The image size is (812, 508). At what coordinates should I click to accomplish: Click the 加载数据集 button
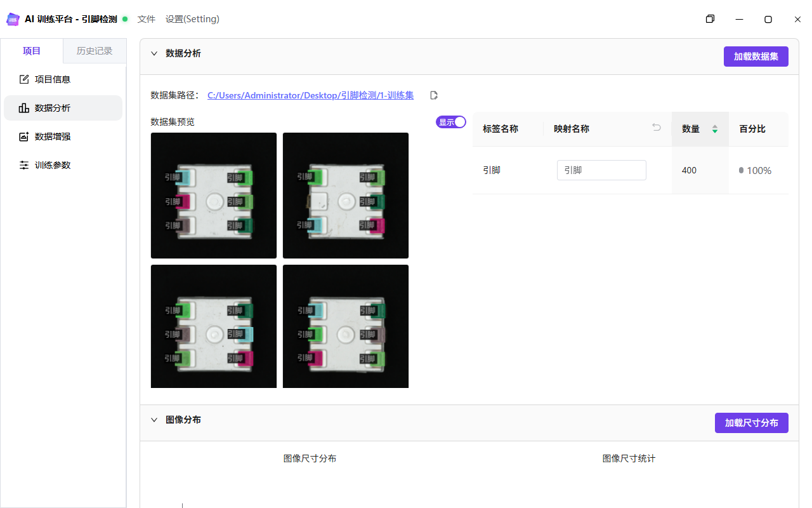[756, 57]
